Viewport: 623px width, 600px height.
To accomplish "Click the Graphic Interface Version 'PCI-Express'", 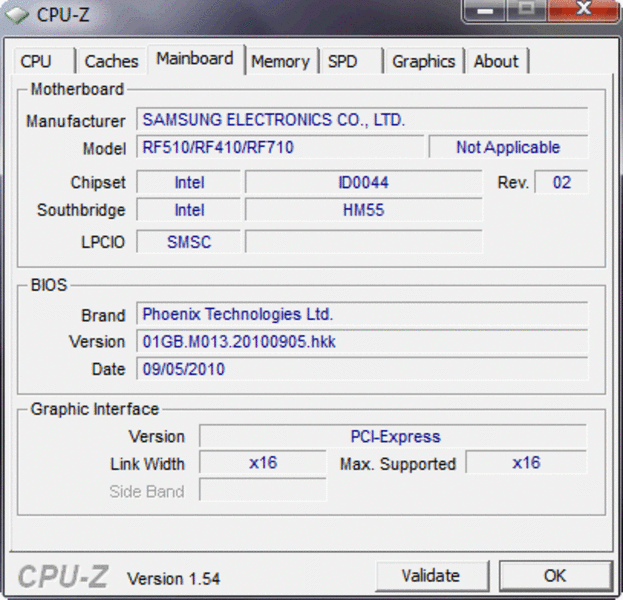I will [x=393, y=436].
